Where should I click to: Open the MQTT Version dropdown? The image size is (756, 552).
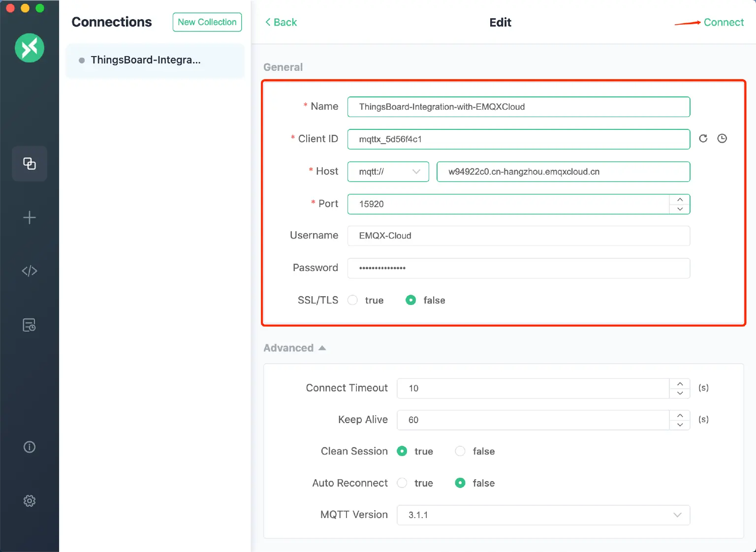pyautogui.click(x=543, y=515)
